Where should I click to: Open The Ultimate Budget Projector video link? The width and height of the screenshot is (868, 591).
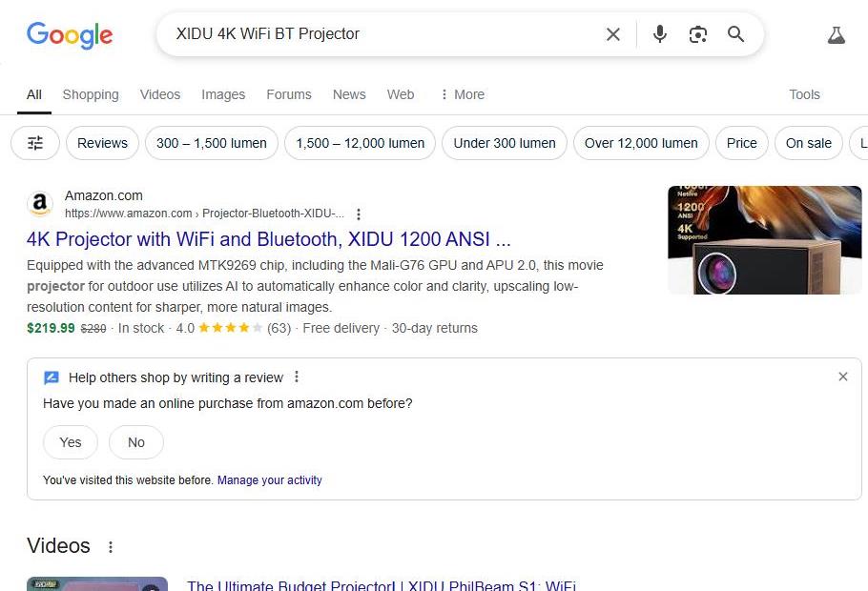pyautogui.click(x=382, y=585)
